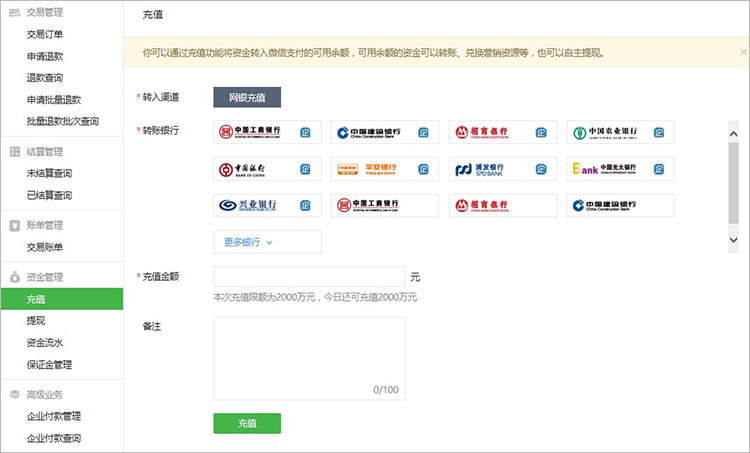750x453 pixels.
Task: Choose 中国农业银行 as transfer bank
Action: [x=620, y=132]
